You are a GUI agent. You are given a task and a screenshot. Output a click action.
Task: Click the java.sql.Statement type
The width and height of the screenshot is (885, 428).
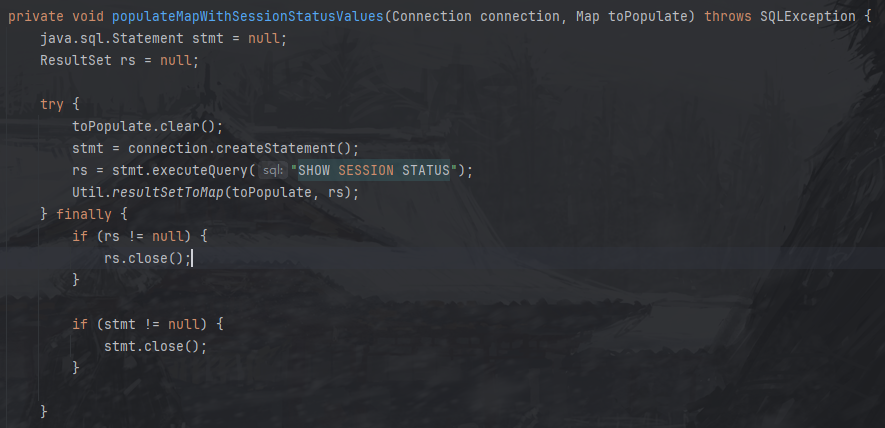pos(112,38)
